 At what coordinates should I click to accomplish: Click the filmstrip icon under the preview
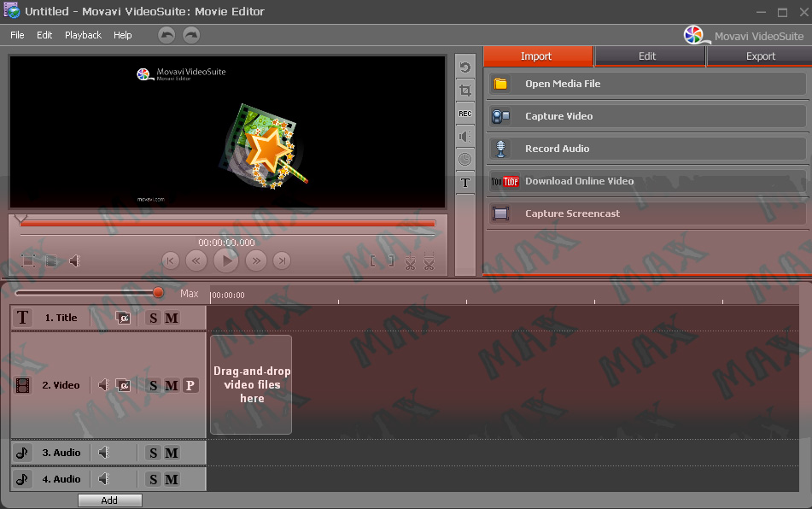point(50,260)
